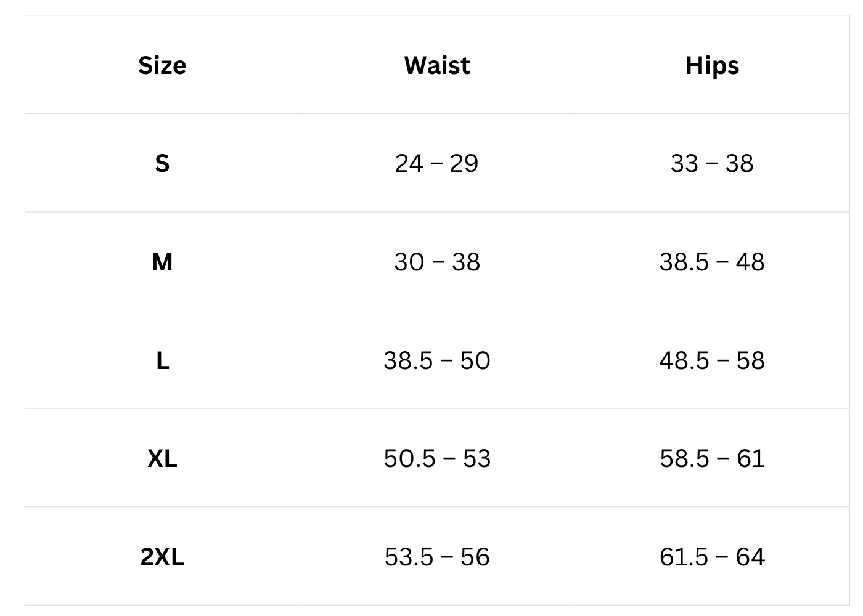Select the L size row label
Screen dimensions: 863x616
coord(162,360)
